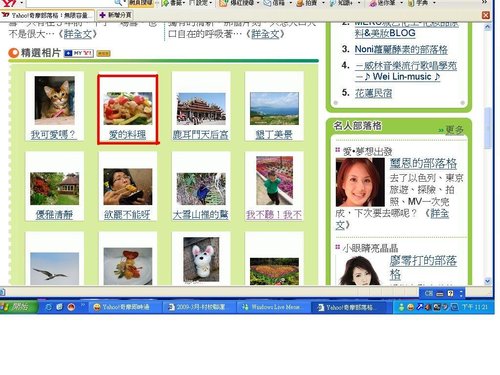The width and height of the screenshot is (500, 375).
Task: Open the plated dish photo thumbnail
Action: tap(128, 266)
